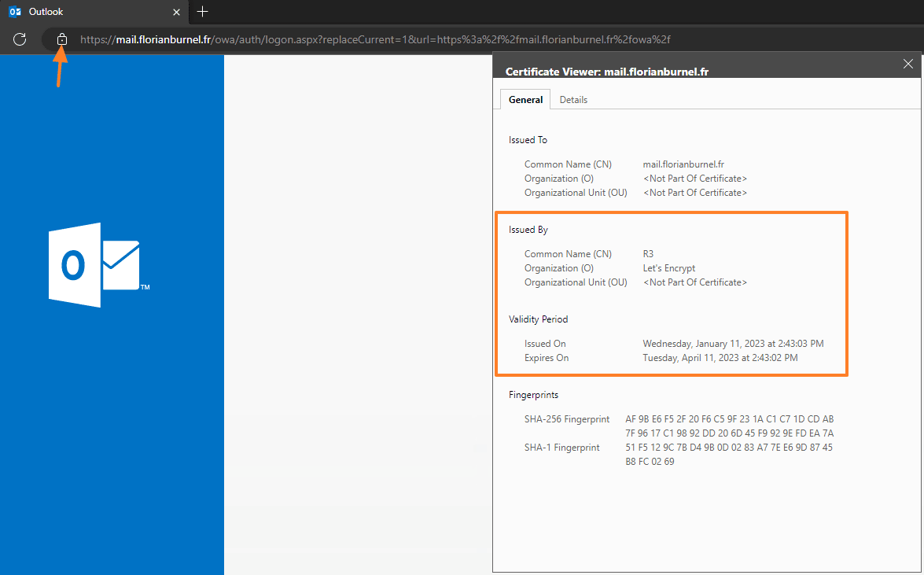Image resolution: width=924 pixels, height=575 pixels.
Task: Close the Outlook browser tab
Action: (x=176, y=11)
